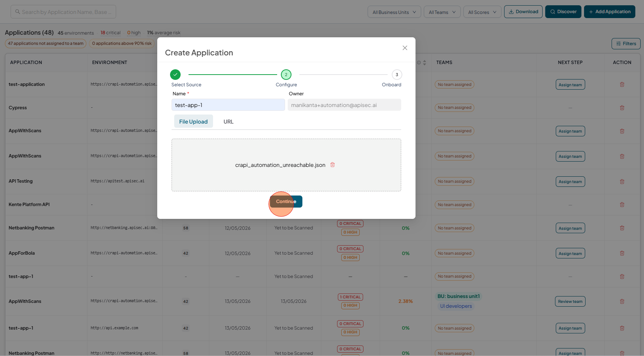Image resolution: width=644 pixels, height=356 pixels.
Task: Focus the application search box
Action: pos(63,12)
